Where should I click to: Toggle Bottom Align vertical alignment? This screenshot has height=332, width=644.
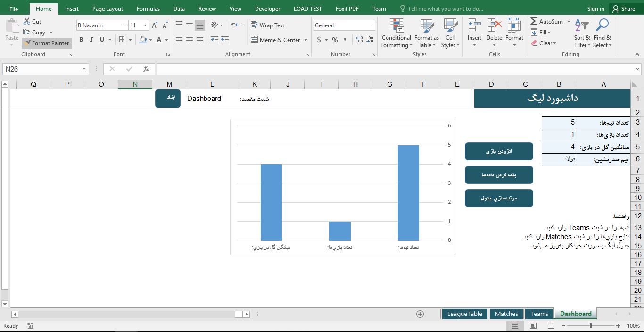pyautogui.click(x=200, y=25)
